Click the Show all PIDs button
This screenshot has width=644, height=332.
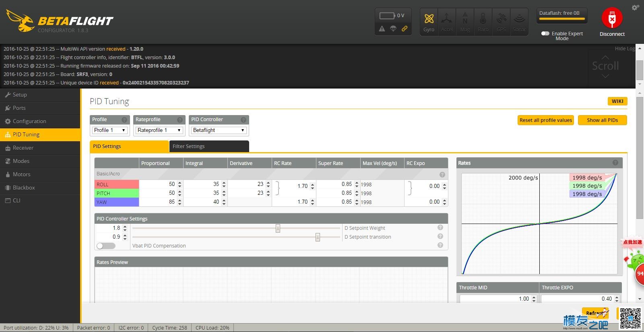602,120
